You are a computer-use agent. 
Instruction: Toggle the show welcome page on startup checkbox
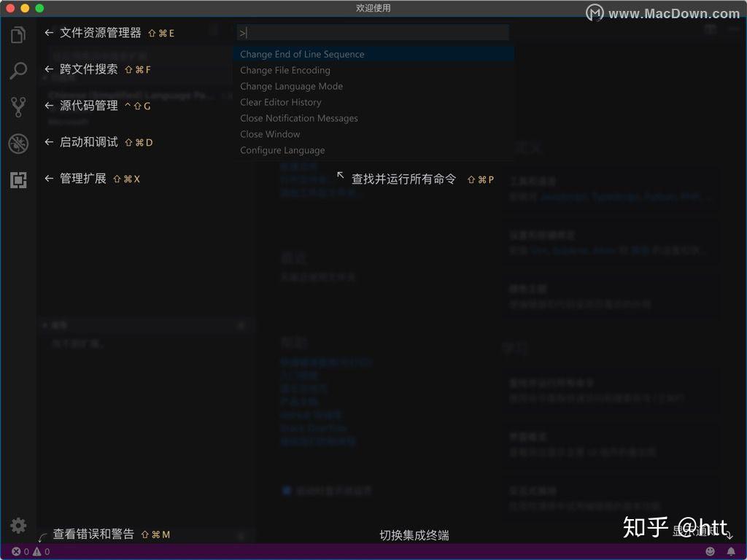click(286, 491)
